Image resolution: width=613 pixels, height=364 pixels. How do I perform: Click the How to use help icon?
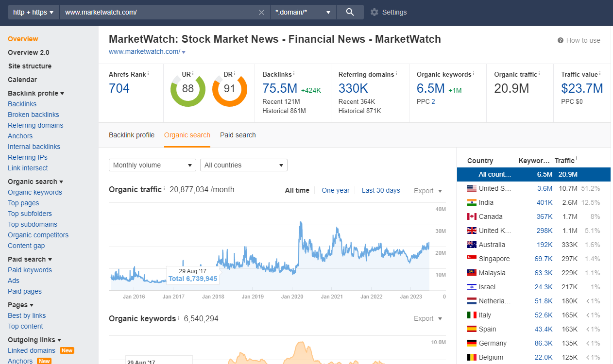[561, 40]
